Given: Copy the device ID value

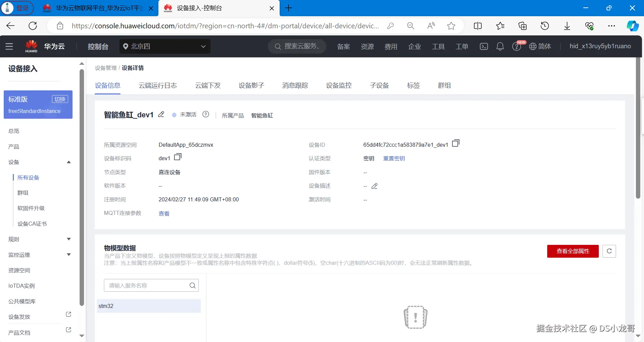Looking at the screenshot, I should click(456, 143).
